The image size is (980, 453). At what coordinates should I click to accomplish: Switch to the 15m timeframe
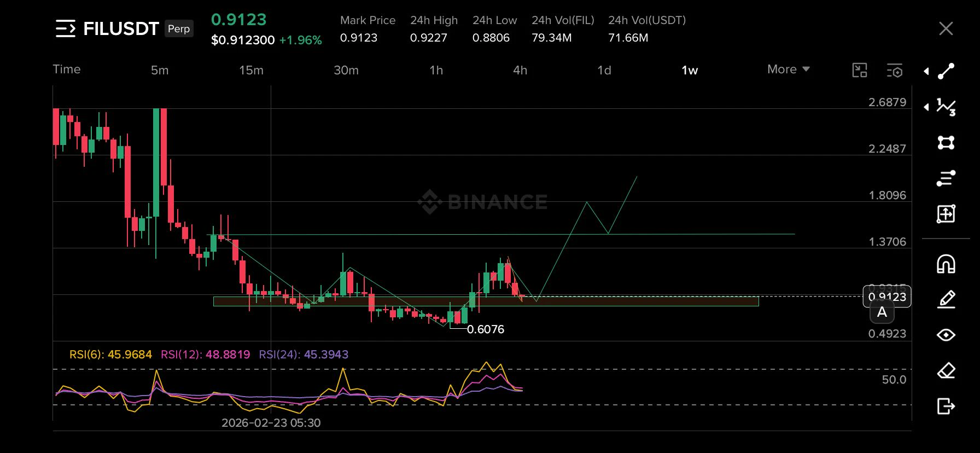(x=252, y=70)
